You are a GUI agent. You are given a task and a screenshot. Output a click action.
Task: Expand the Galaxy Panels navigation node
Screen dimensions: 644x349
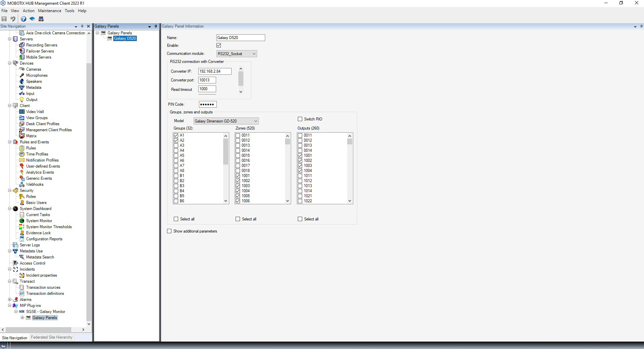[23, 318]
